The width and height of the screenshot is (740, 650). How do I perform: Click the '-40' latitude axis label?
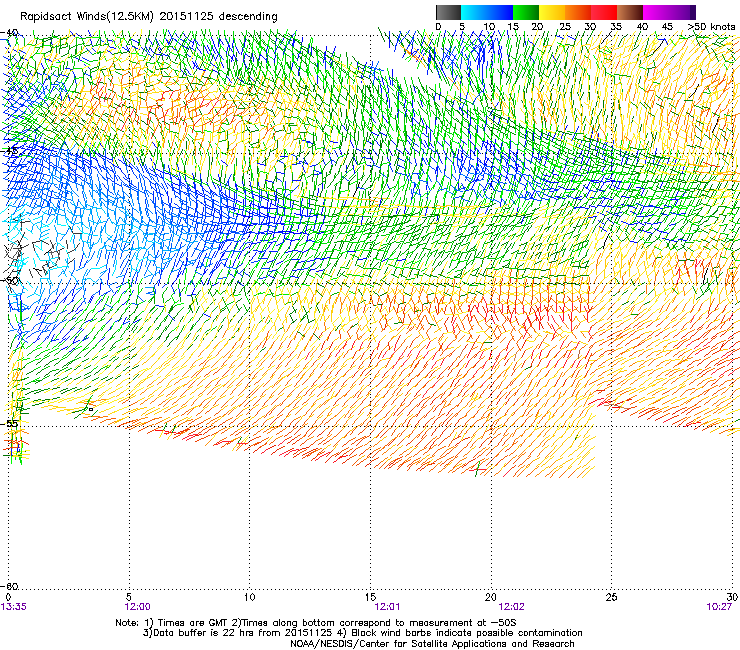tap(9, 33)
